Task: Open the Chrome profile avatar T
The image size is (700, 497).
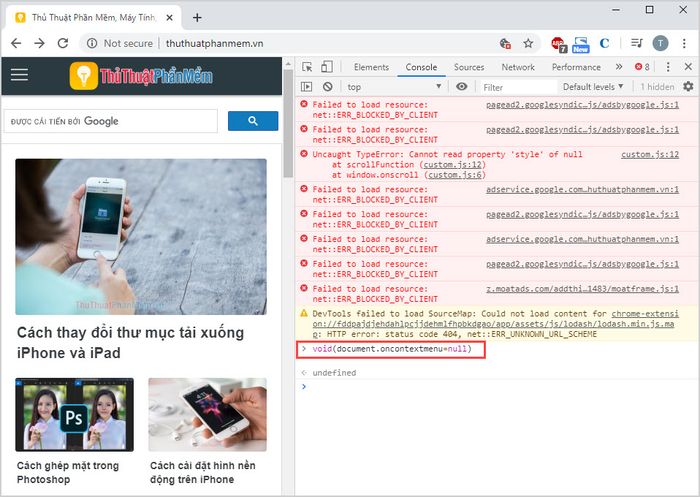Action: 660,43
